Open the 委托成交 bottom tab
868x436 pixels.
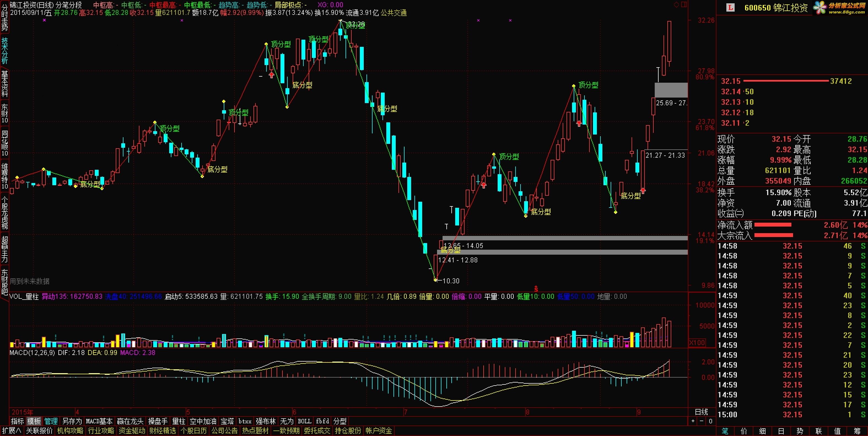coord(317,430)
